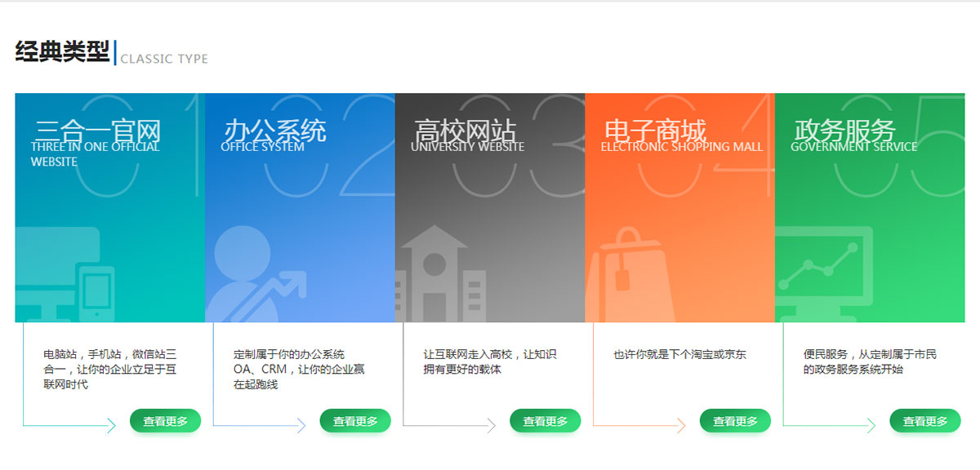Click the OFFICE SYSTEM subtitle

point(262,147)
